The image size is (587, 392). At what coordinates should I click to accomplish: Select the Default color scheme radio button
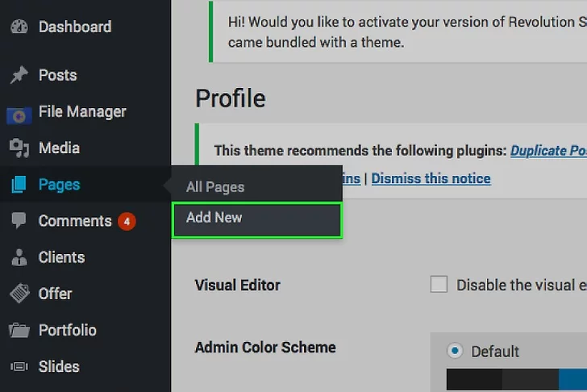coord(456,351)
